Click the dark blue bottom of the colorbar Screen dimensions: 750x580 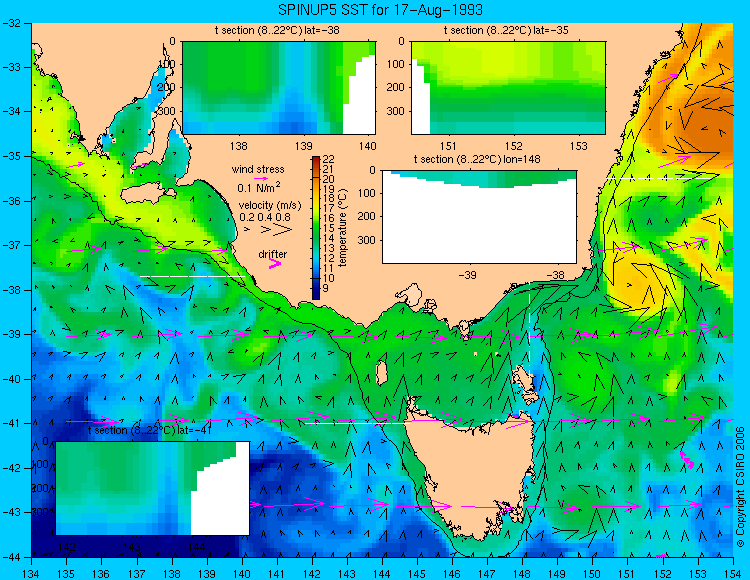(316, 290)
